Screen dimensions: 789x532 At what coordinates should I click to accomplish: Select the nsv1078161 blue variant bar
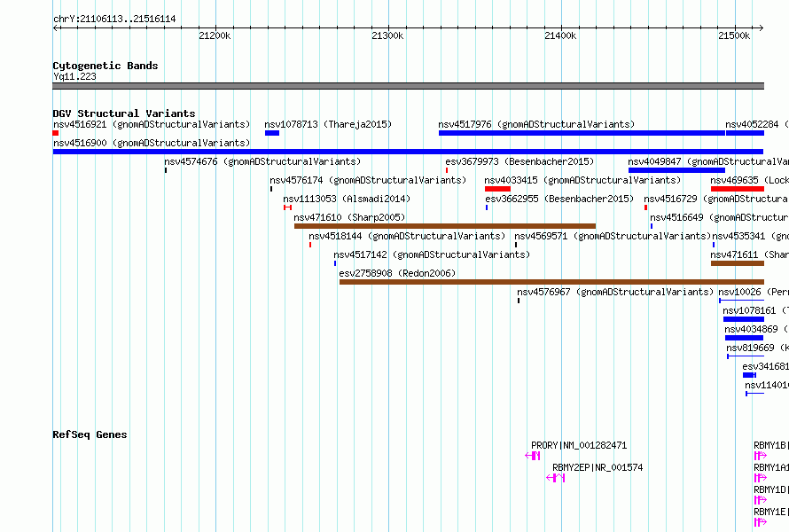point(744,319)
